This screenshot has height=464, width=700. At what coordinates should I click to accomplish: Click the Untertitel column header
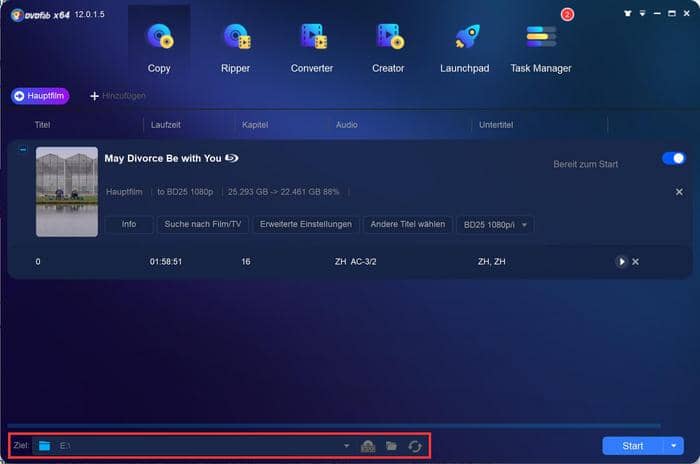click(x=496, y=125)
